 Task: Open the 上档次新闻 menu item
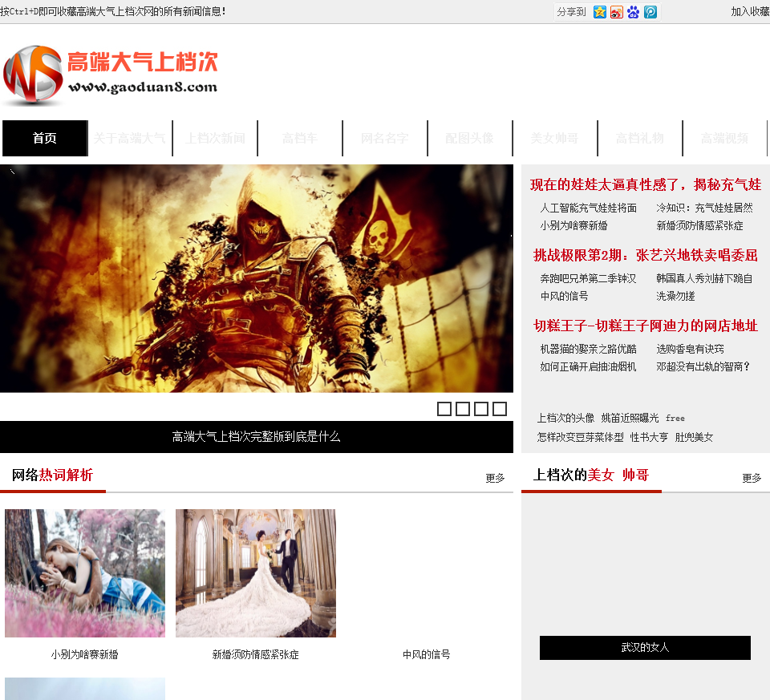[215, 138]
